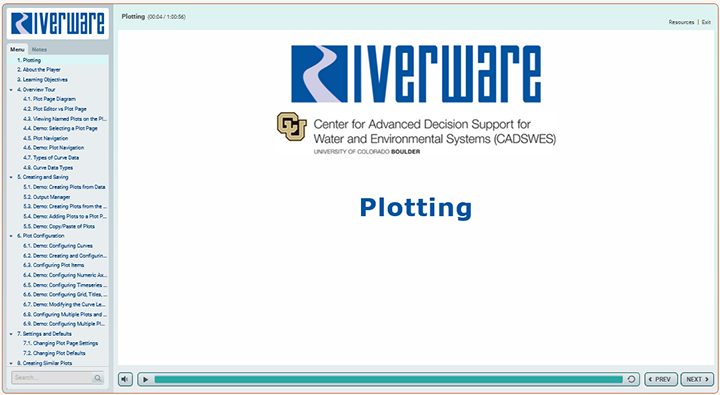720x395 pixels.
Task: Collapse the Plot Configuration section
Action: click(x=11, y=236)
